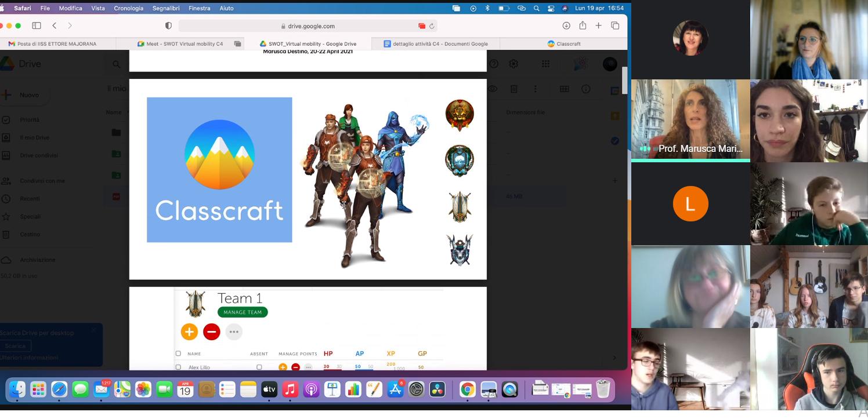Click the Alex Lillo name
Image resolution: width=868 pixels, height=419 pixels.
pyautogui.click(x=199, y=367)
